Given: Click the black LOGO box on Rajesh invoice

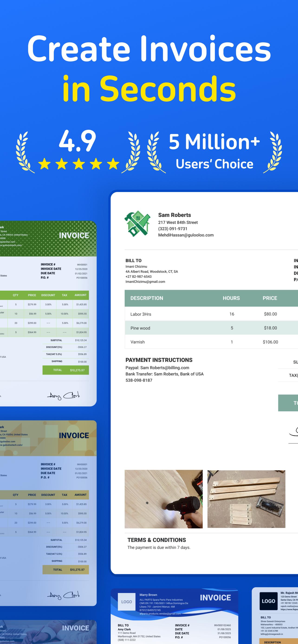Looking at the screenshot, I should tap(268, 601).
